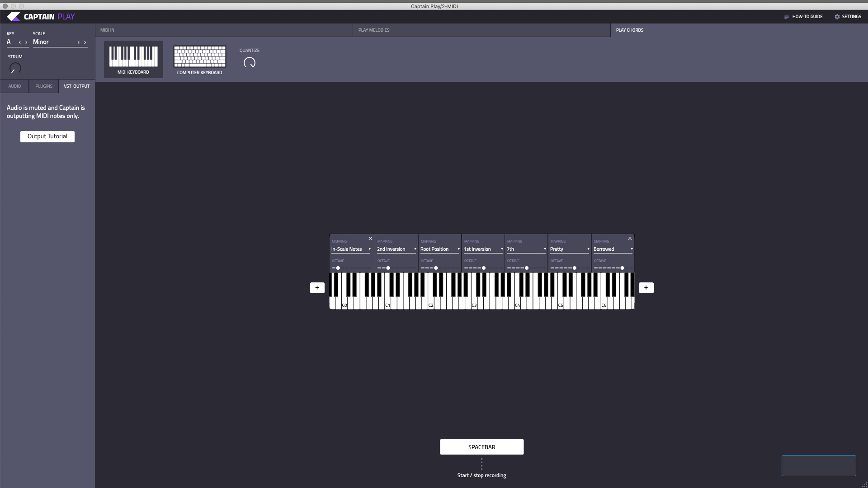Click the Scale field showing Minor
The height and width of the screenshot is (488, 868).
61,42
